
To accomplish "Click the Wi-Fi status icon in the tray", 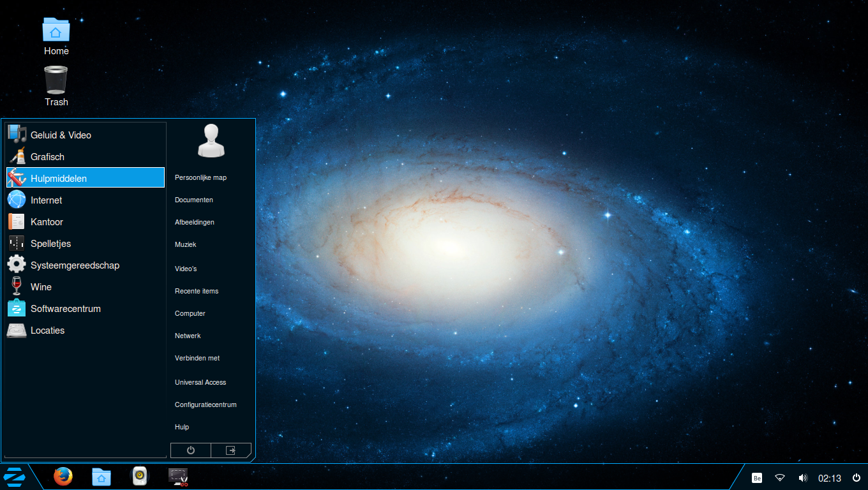I will [780, 477].
